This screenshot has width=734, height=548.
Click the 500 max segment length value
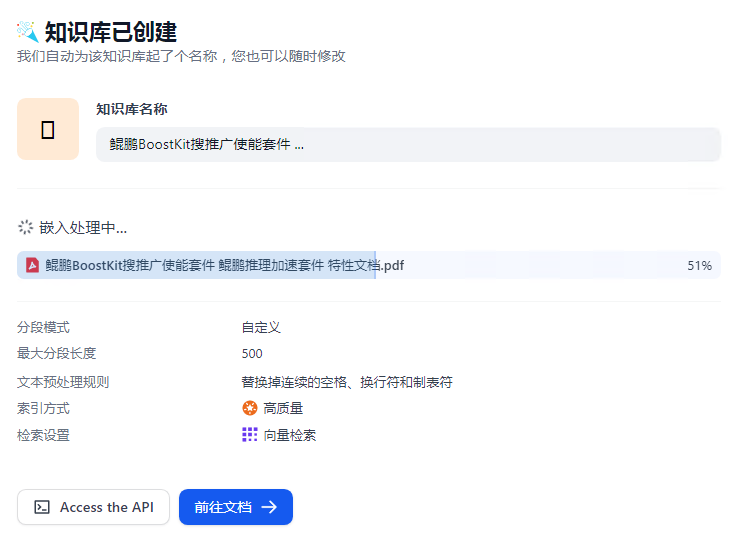[252, 354]
